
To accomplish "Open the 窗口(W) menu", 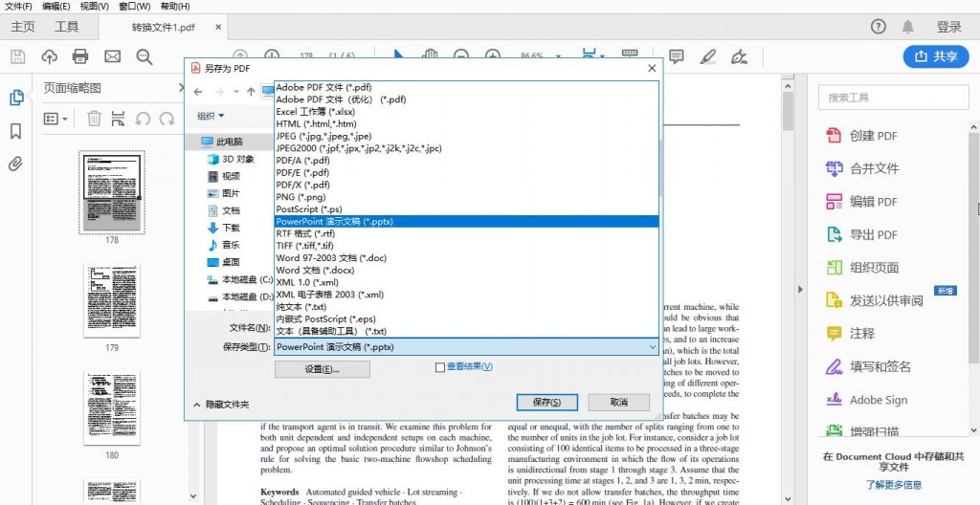I will pyautogui.click(x=134, y=7).
